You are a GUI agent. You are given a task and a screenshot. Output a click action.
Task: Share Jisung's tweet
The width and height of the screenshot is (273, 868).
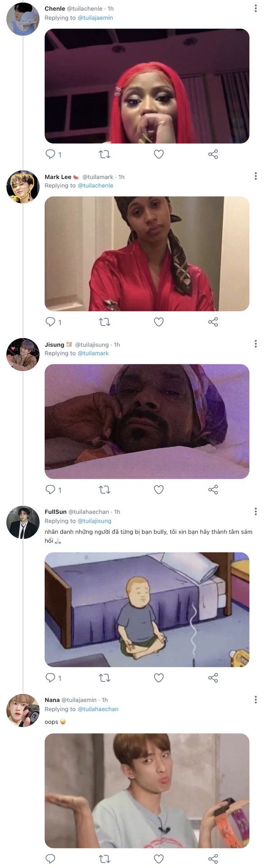coord(213,490)
